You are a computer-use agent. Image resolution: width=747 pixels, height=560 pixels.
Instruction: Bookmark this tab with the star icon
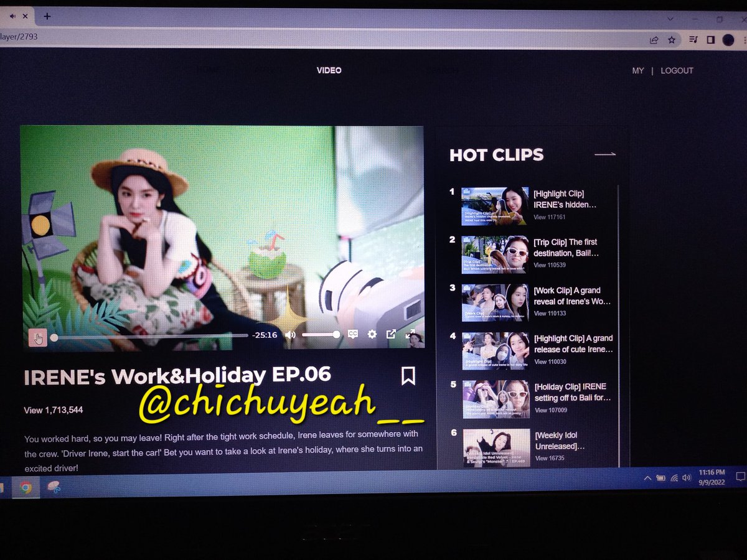(672, 40)
